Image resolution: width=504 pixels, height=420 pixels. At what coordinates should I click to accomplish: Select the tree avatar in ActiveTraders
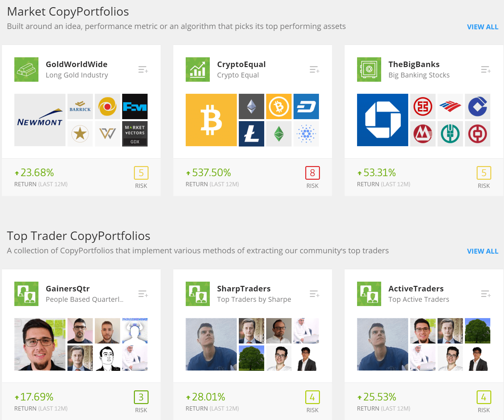[478, 331]
